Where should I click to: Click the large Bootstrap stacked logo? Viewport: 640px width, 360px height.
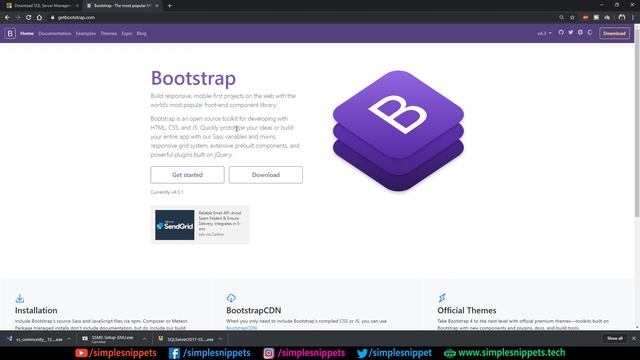[x=398, y=131]
